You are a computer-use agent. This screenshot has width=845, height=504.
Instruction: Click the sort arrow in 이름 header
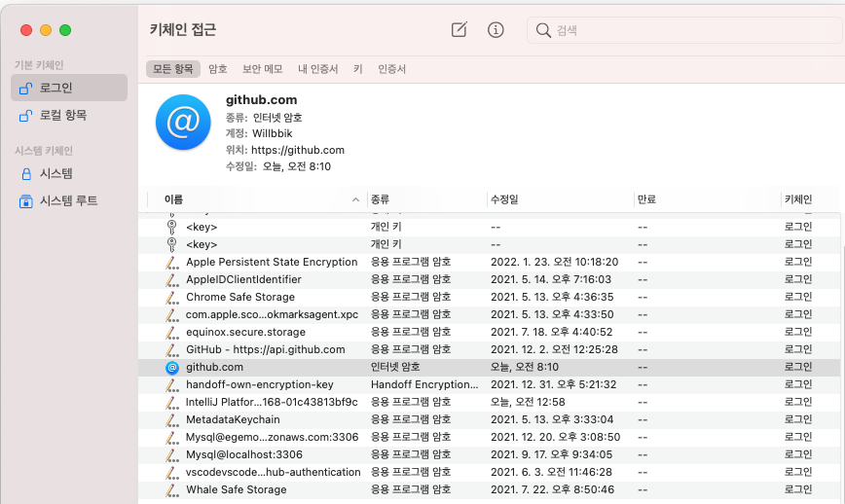point(355,199)
